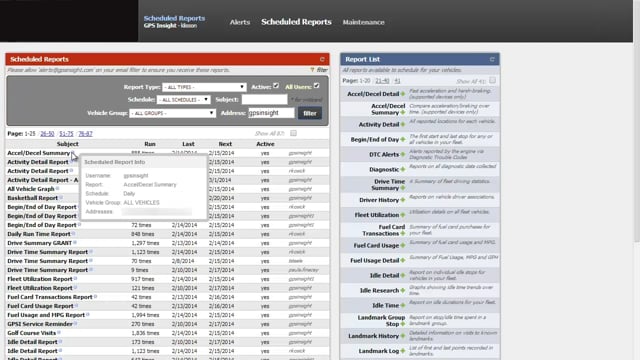Click the plus icon beside Fleet Utilization
640x360 pixels.
pos(403,215)
